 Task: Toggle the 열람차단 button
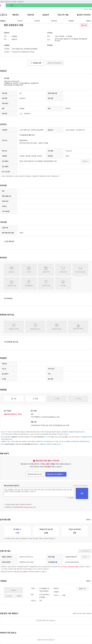pyautogui.click(x=18, y=596)
